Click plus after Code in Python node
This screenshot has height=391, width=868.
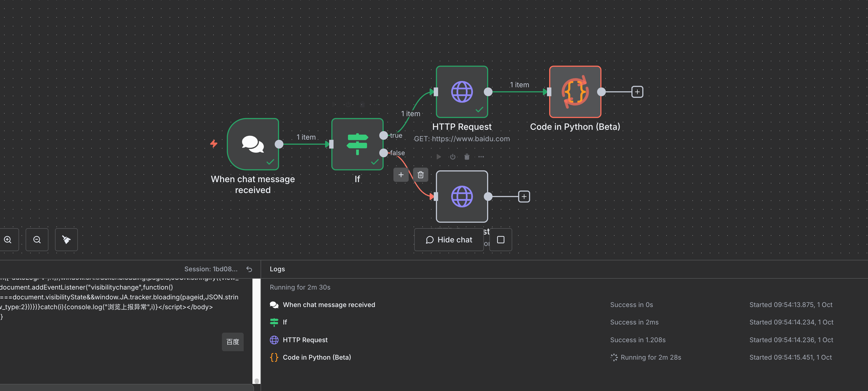coord(637,92)
